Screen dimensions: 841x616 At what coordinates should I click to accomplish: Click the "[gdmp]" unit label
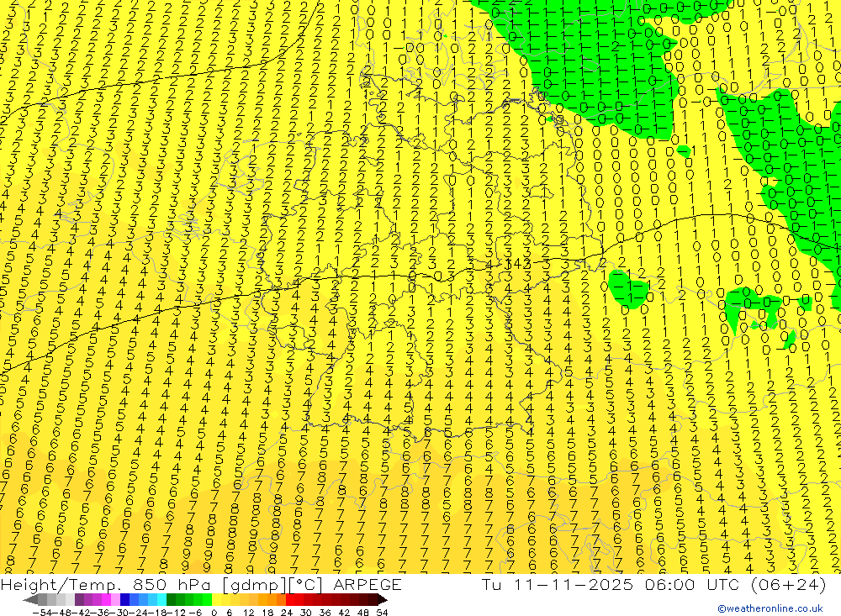coord(254,585)
